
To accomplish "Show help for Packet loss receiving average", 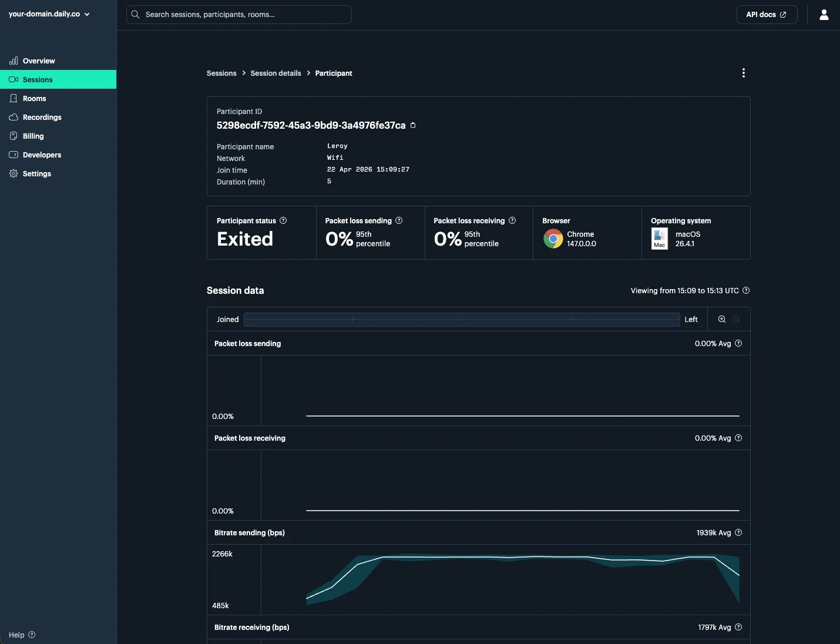I will pos(738,438).
